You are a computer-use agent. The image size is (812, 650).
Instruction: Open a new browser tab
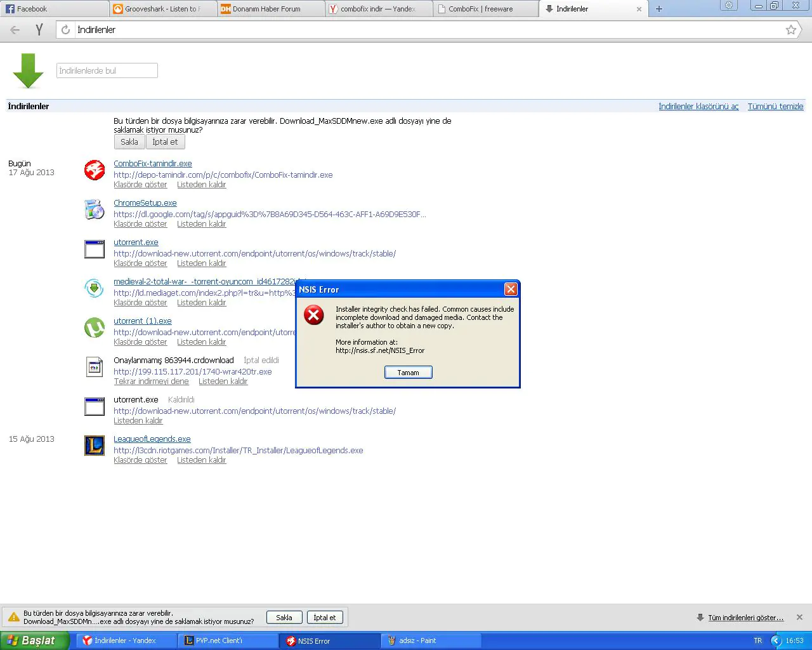[x=659, y=9]
